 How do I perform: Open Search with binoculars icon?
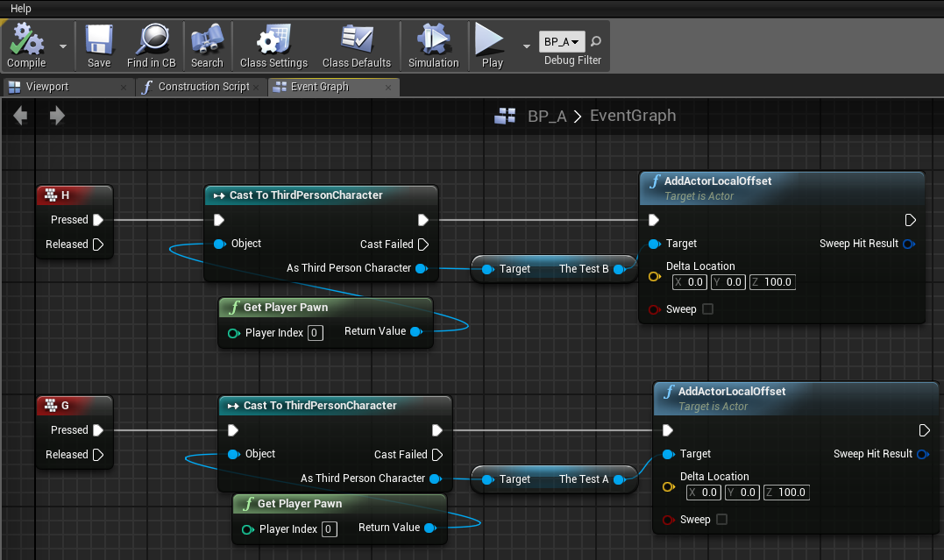coord(207,46)
